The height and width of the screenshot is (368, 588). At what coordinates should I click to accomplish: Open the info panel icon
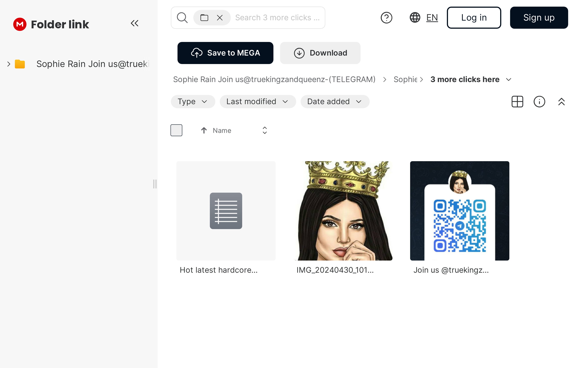click(x=539, y=102)
